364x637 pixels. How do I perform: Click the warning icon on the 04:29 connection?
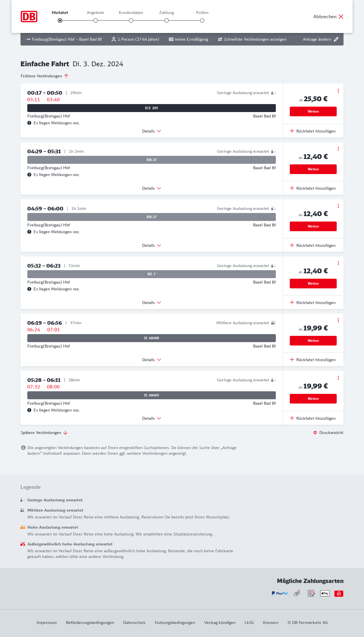pos(29,175)
